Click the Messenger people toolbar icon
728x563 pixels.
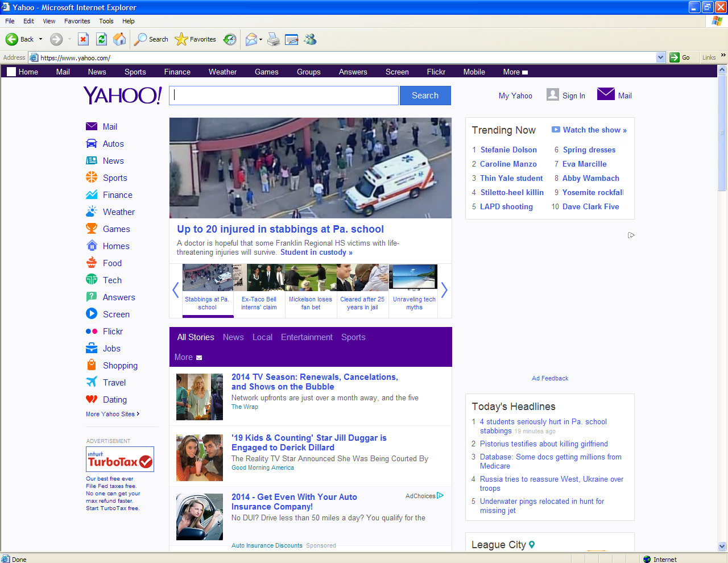pyautogui.click(x=310, y=39)
